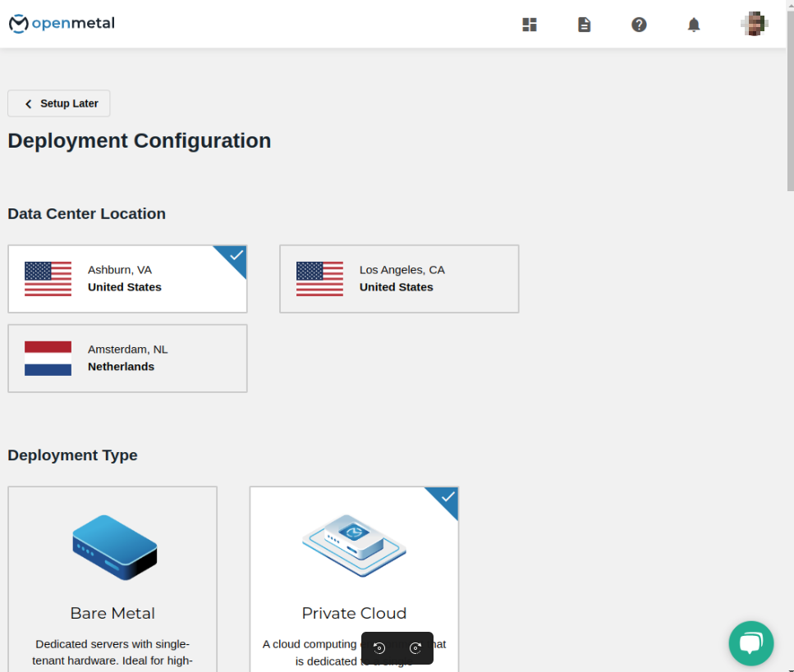Click the Netherlands flag image
This screenshot has width=794, height=672.
(x=48, y=359)
